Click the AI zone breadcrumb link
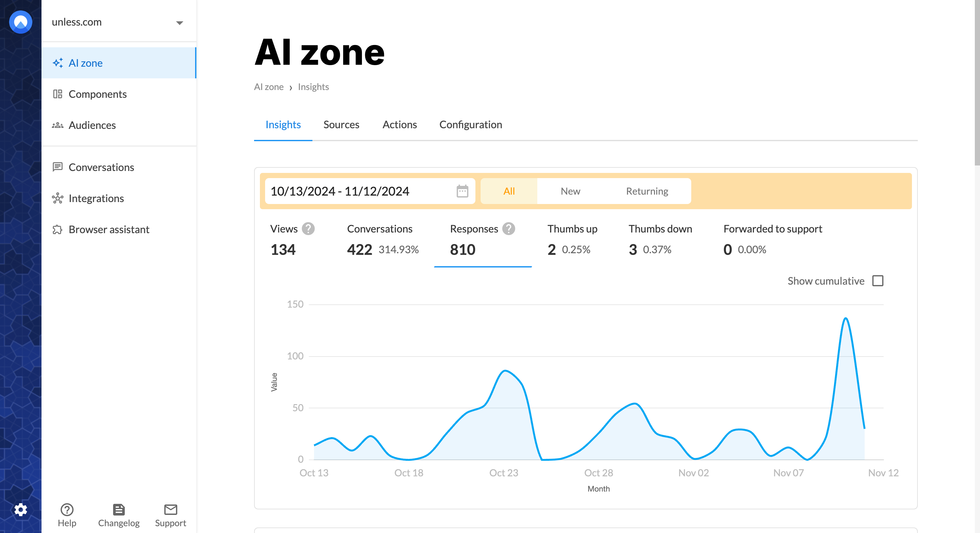The image size is (980, 533). (269, 87)
